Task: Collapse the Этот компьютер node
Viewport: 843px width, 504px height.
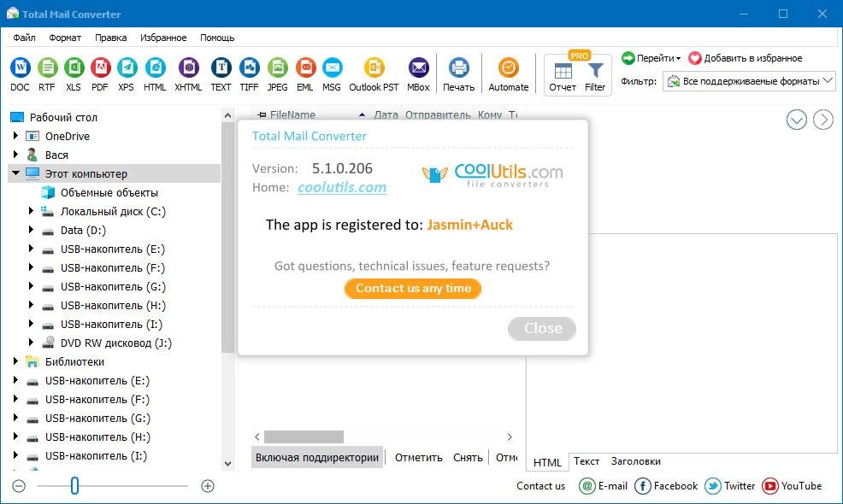Action: pyautogui.click(x=15, y=173)
